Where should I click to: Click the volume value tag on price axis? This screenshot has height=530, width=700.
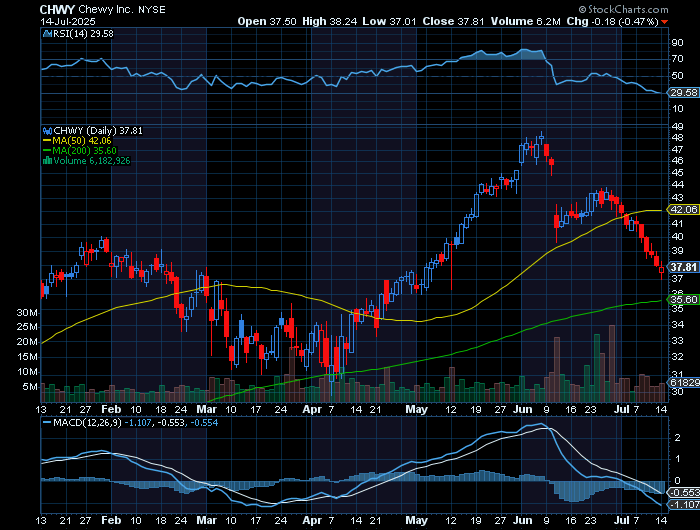[683, 382]
